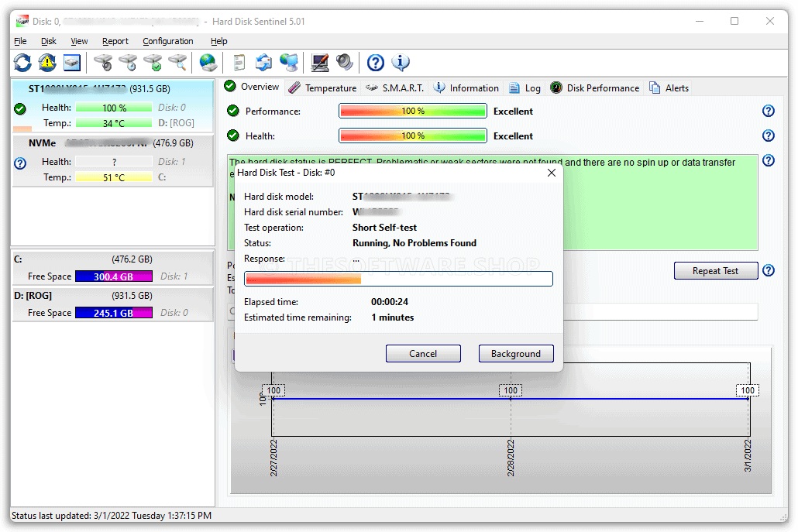Click the NVMe 51 °C temperature value

[x=113, y=177]
